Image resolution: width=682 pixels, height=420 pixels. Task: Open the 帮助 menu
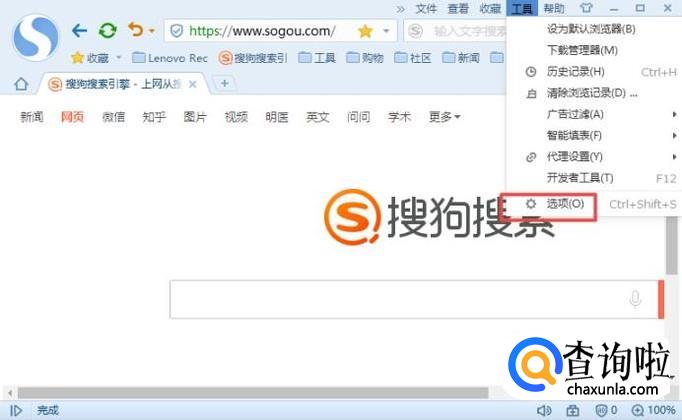point(554,8)
